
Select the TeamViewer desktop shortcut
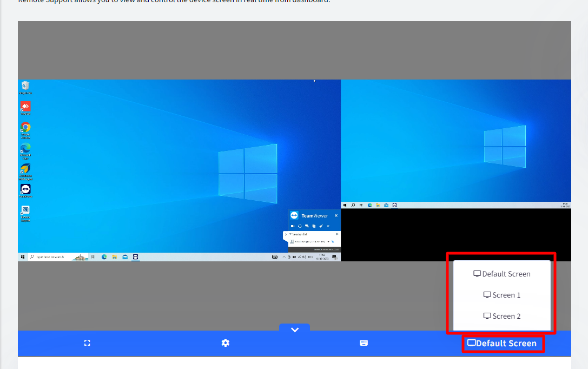25,190
